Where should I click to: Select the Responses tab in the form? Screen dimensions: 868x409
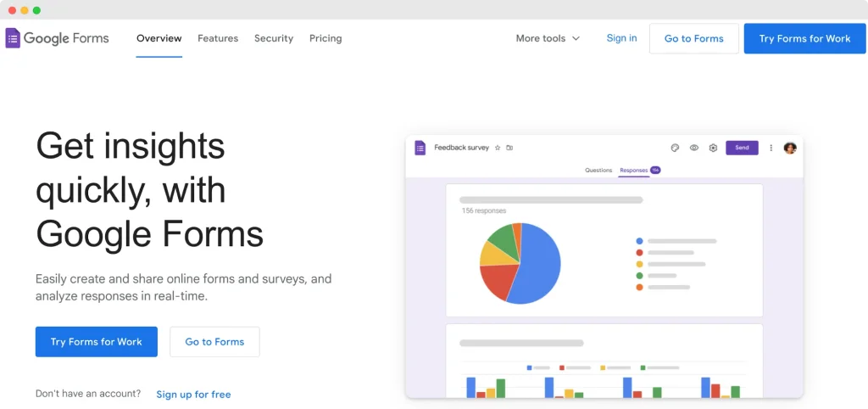click(x=634, y=171)
